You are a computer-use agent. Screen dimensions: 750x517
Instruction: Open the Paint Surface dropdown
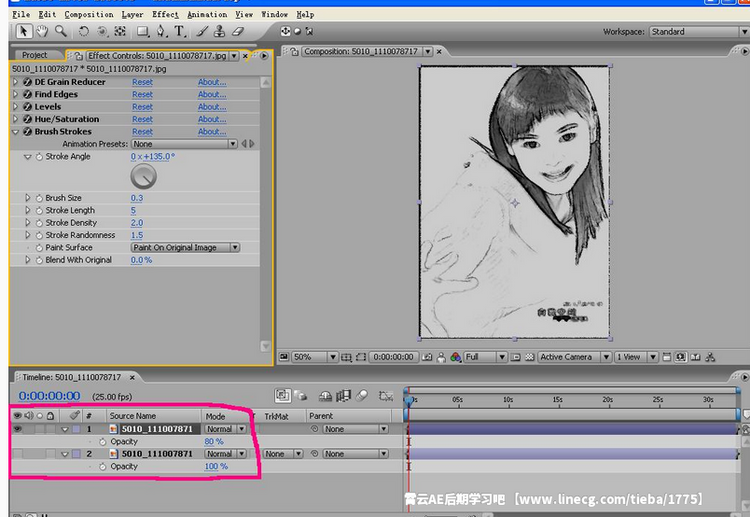pos(185,247)
